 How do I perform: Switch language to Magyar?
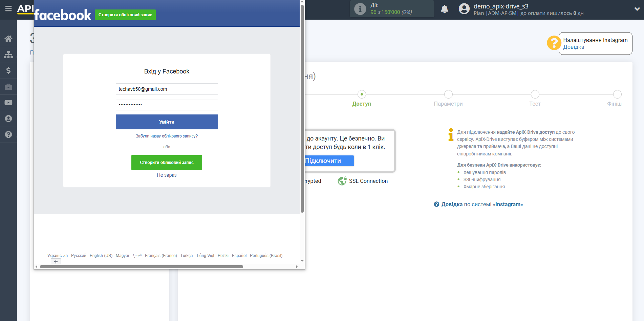pyautogui.click(x=123, y=256)
